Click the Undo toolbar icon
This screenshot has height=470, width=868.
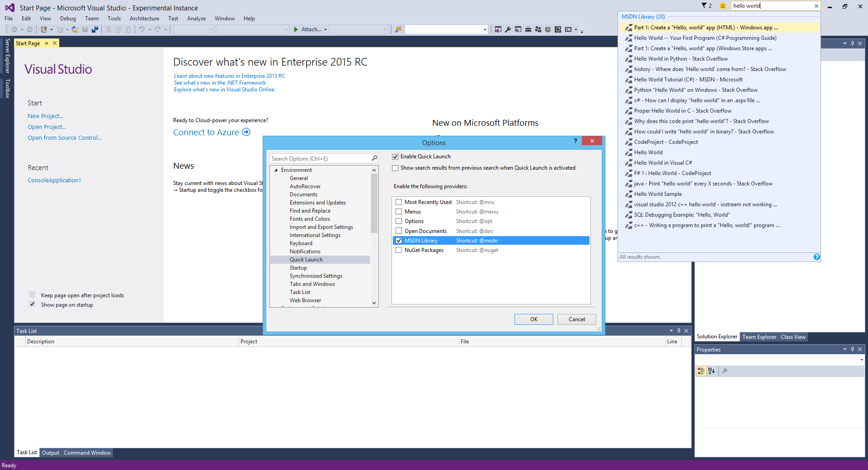tap(142, 29)
